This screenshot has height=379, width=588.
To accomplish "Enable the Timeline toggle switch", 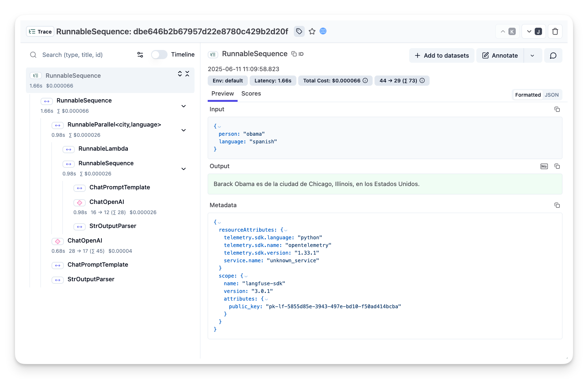I will (x=159, y=55).
